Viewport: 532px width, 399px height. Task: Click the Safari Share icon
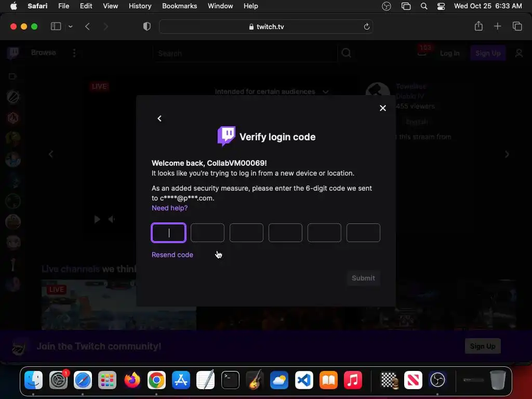click(478, 26)
